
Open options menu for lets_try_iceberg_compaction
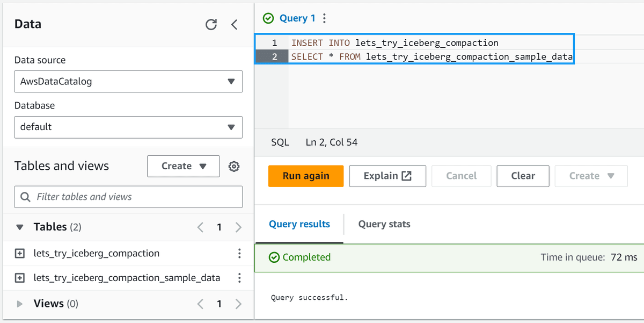pyautogui.click(x=239, y=253)
